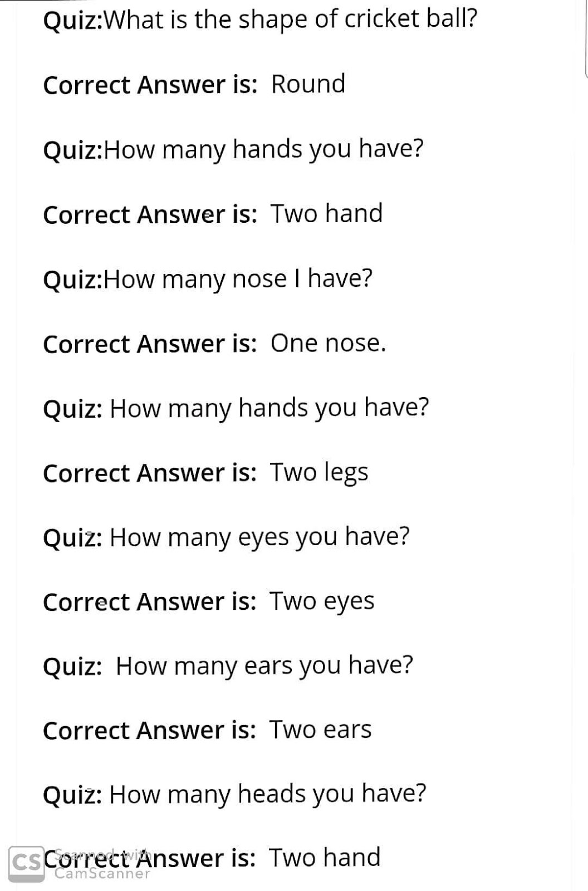588x891 pixels.
Task: Select How many nose I have question
Action: (x=208, y=278)
